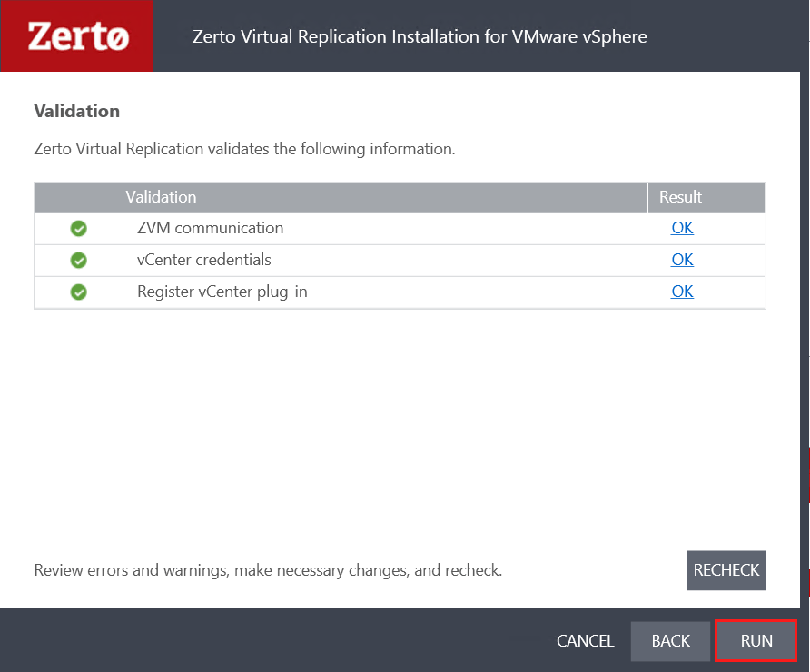Viewport: 810px width, 672px height.
Task: Go back to the previous step
Action: click(x=670, y=641)
